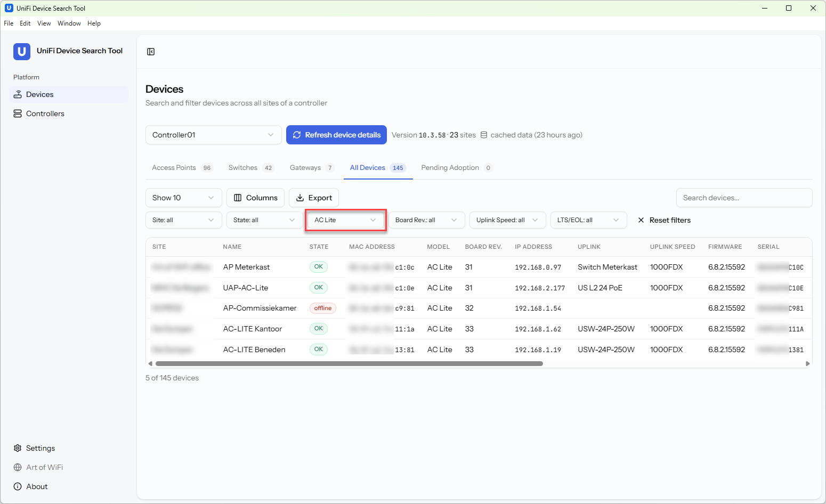Open the LTS/EOL: all filter dropdown
Viewport: 826px width, 504px height.
coord(589,220)
